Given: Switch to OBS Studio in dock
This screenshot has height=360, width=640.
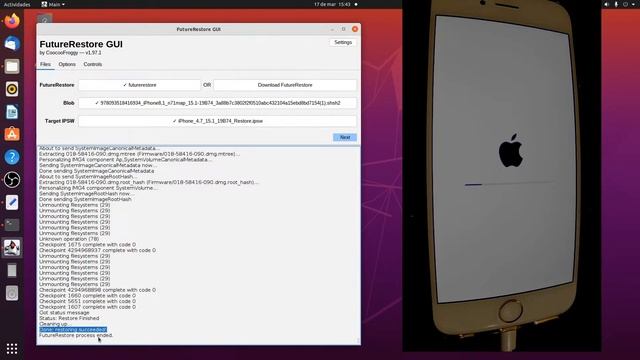Looking at the screenshot, I should pos(12,180).
